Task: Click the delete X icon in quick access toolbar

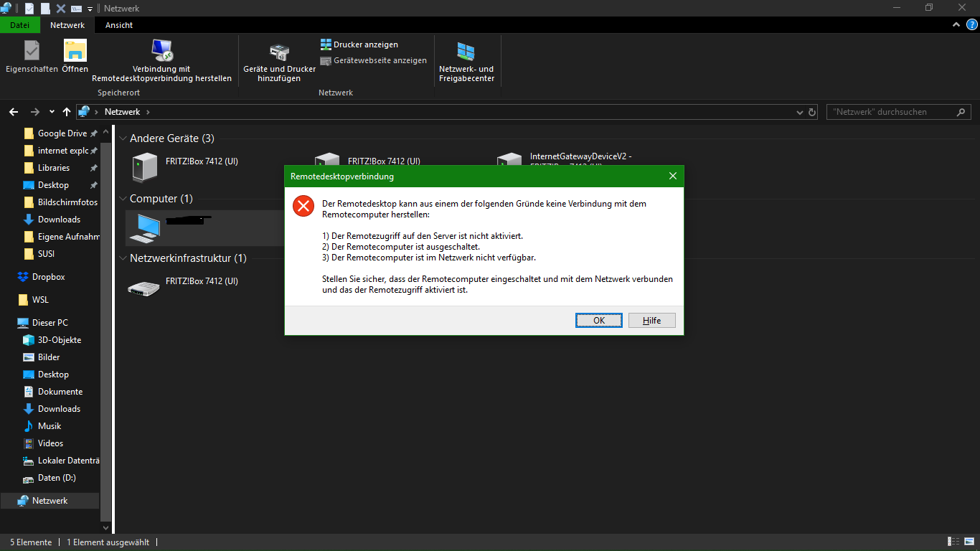Action: coord(61,9)
